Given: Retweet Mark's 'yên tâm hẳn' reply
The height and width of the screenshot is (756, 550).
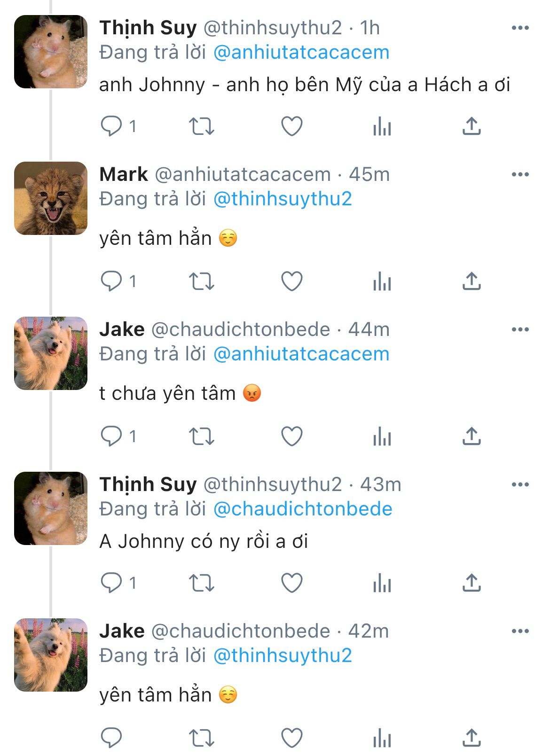Looking at the screenshot, I should tap(201, 281).
